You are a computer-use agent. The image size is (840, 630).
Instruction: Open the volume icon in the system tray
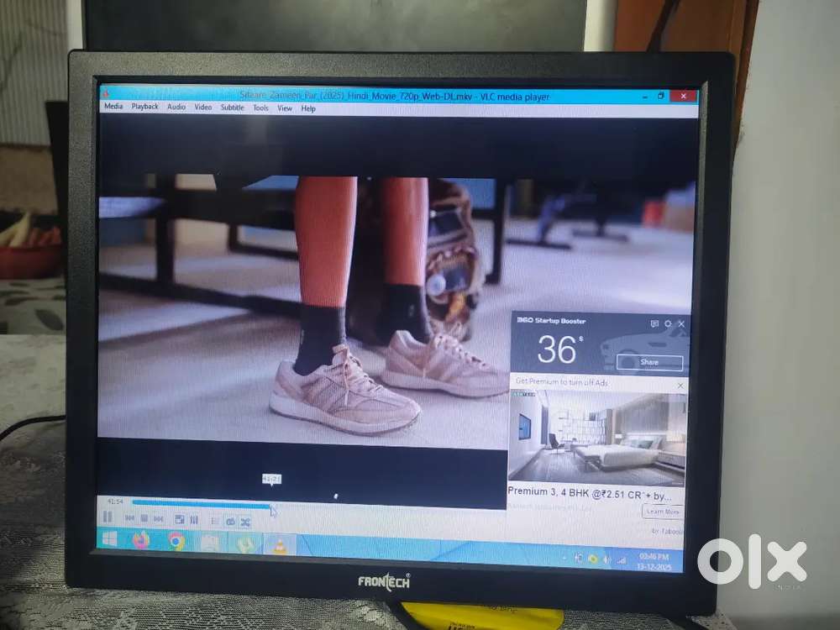(606, 559)
